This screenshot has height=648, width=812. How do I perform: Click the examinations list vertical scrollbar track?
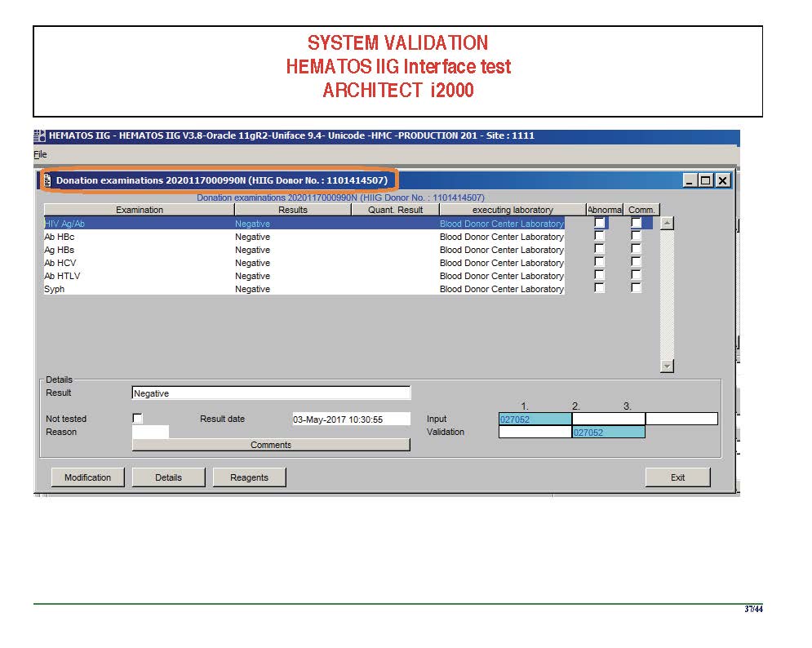click(x=667, y=294)
